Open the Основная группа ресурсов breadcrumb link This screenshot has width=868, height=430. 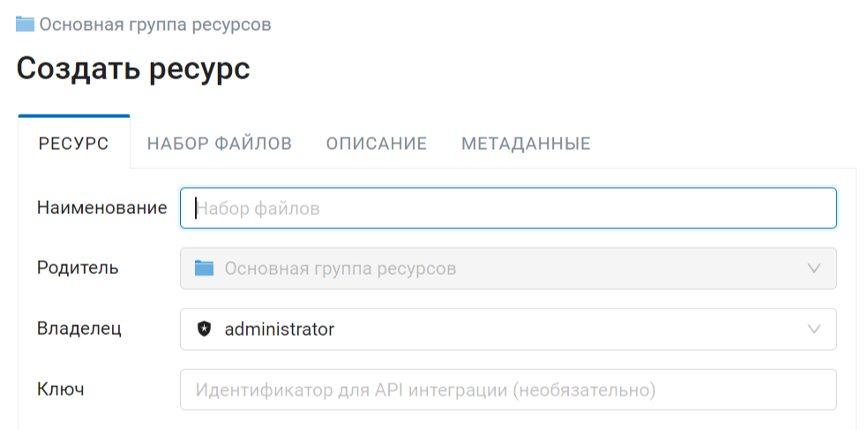tap(155, 25)
